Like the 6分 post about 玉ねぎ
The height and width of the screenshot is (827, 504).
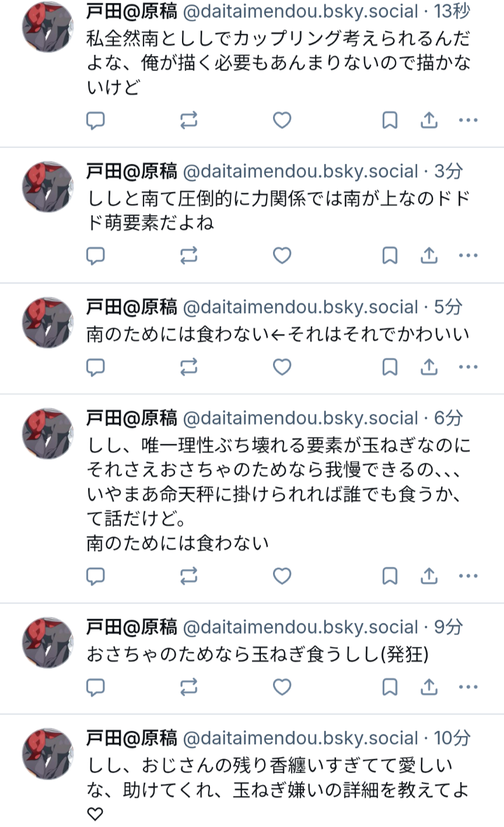click(282, 576)
